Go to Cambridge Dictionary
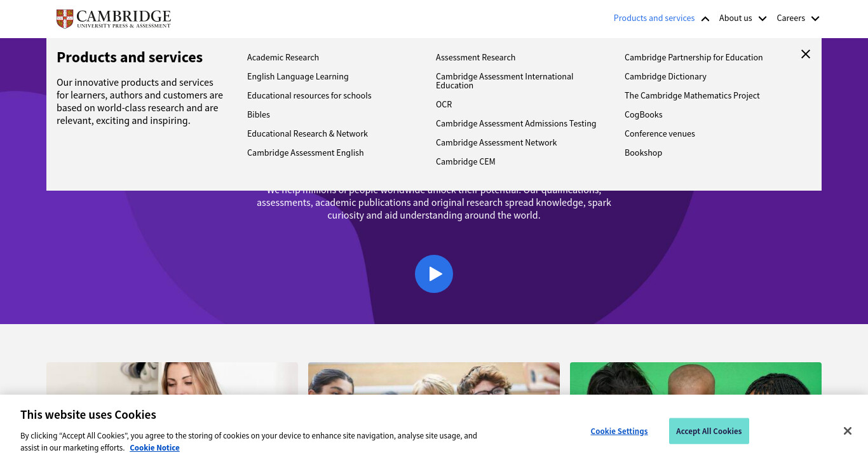This screenshot has height=469, width=868. (665, 76)
